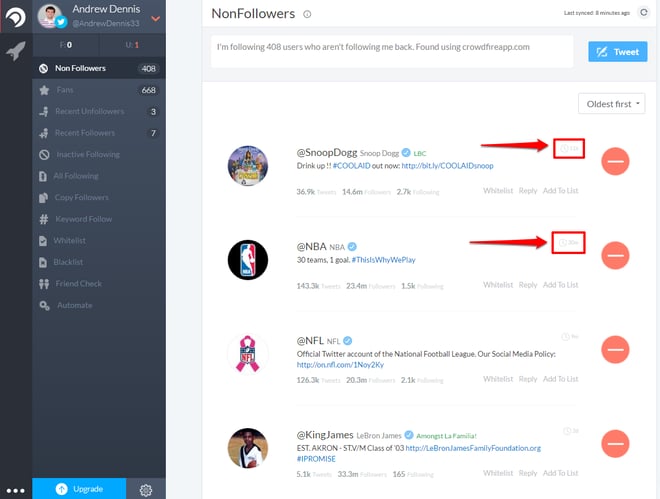Open Recent Unfollowers in sidebar

(99, 111)
